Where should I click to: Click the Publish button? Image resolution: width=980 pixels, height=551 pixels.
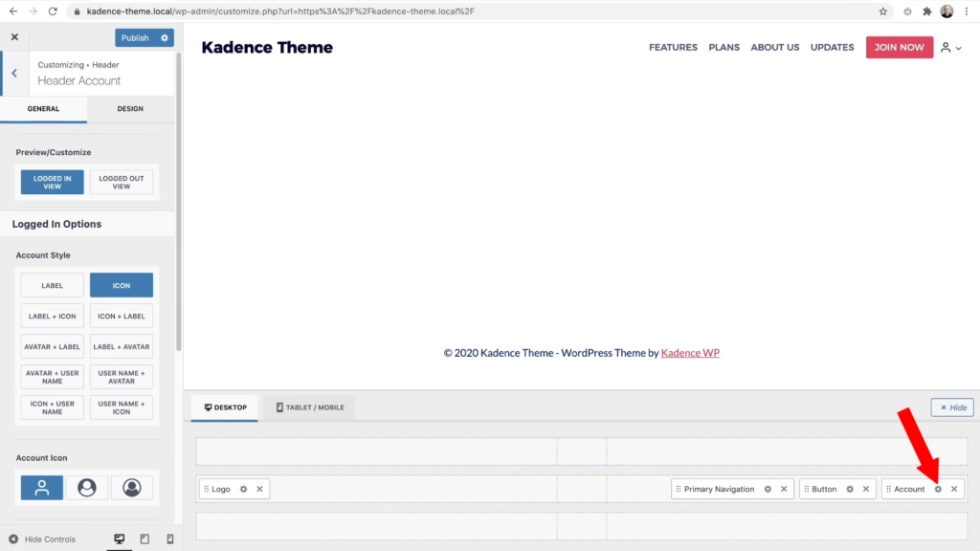[x=135, y=37]
